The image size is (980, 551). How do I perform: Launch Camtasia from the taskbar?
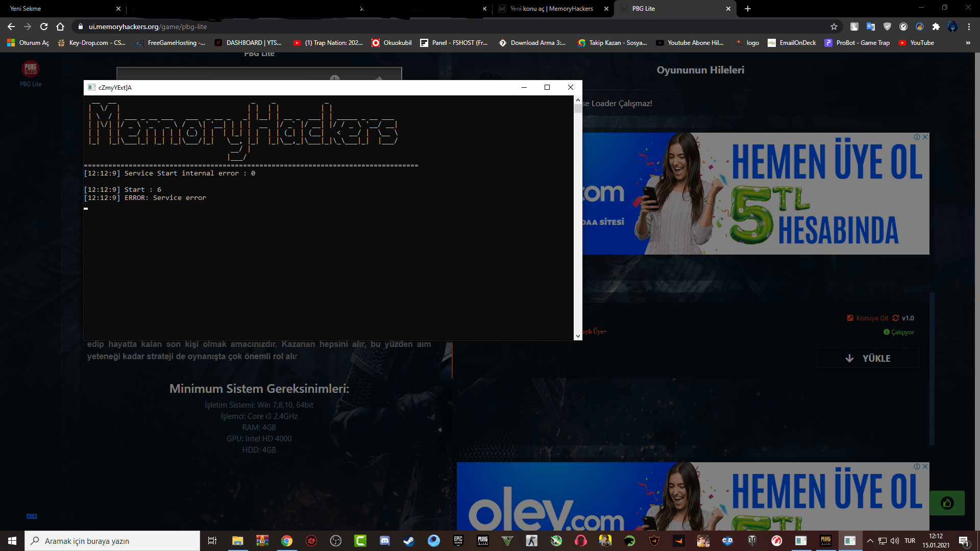[x=360, y=541]
